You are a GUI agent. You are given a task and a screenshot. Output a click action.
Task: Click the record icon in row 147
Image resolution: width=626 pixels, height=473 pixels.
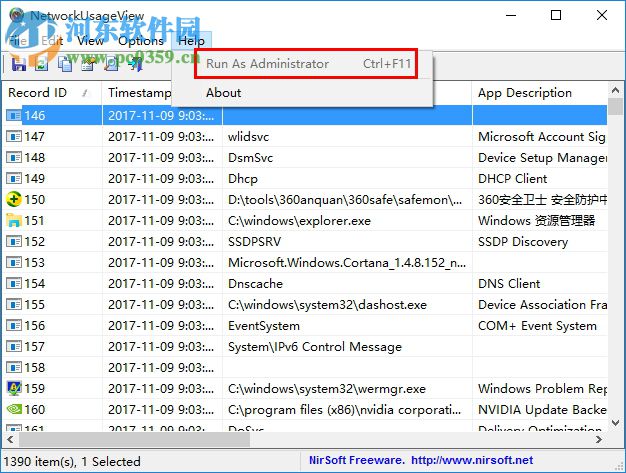coord(14,137)
